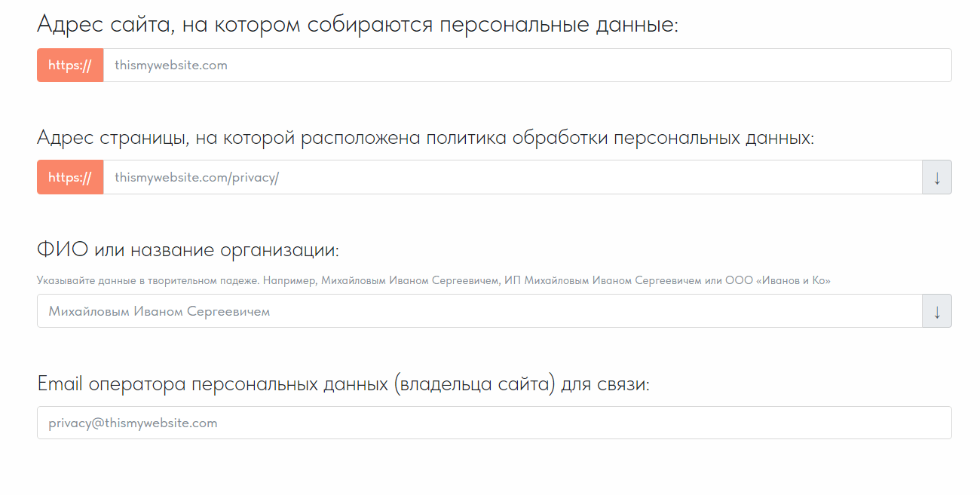Click the 'Указывайте данные в творительном падеже' hint

click(x=148, y=280)
